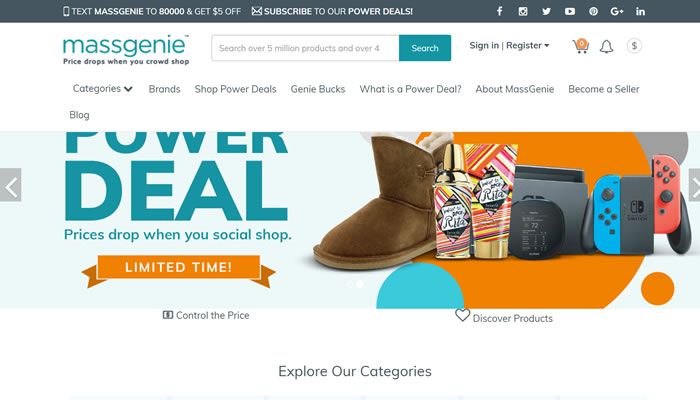
Task: Click the Google Plus icon
Action: point(617,11)
